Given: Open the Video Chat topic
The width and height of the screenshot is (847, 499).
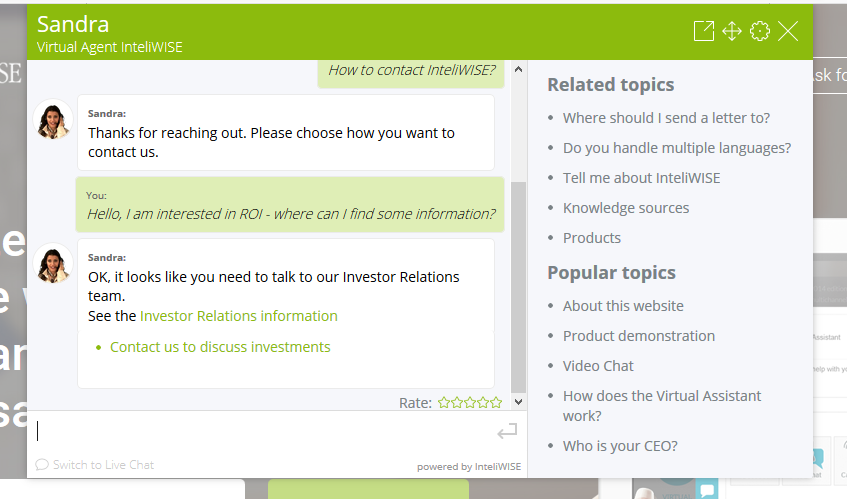Looking at the screenshot, I should tap(598, 366).
